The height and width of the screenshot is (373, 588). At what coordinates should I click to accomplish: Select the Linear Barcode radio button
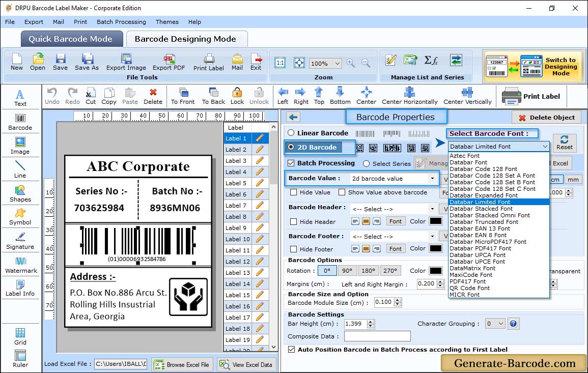coord(291,133)
